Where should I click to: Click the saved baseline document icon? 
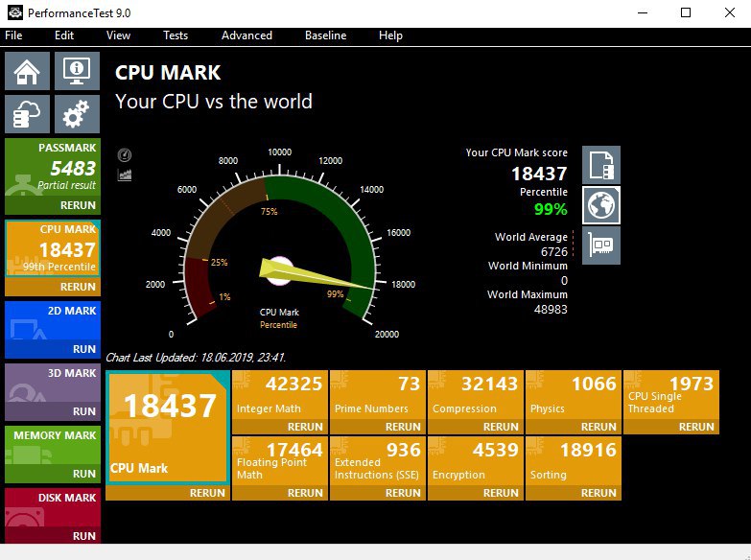click(x=601, y=165)
